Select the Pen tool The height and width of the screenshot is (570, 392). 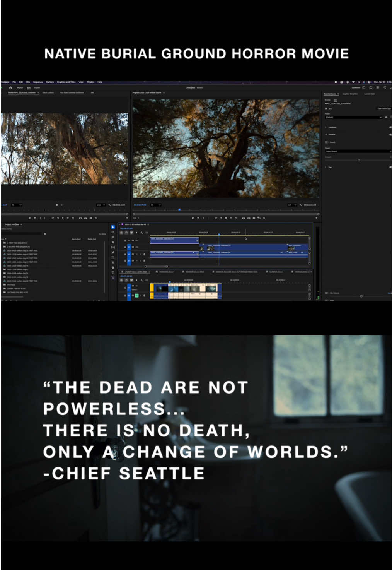(x=113, y=252)
